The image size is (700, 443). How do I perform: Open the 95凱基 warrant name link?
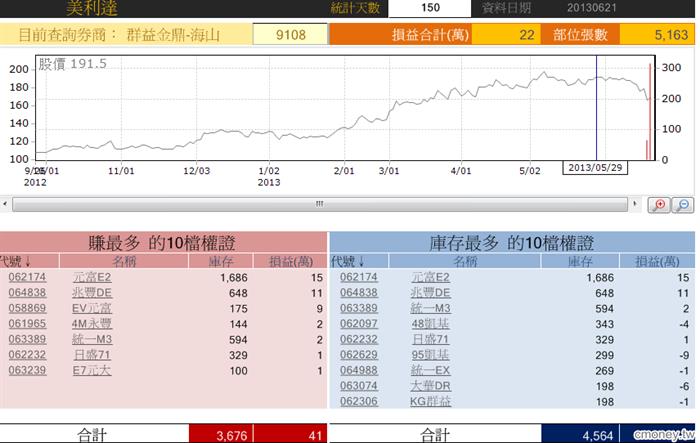[430, 355]
